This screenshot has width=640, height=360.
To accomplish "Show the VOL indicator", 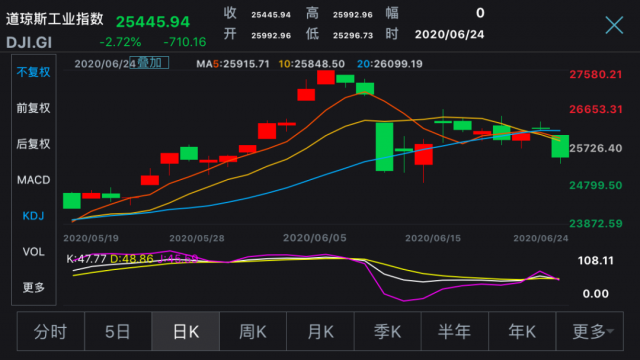I will (33, 252).
